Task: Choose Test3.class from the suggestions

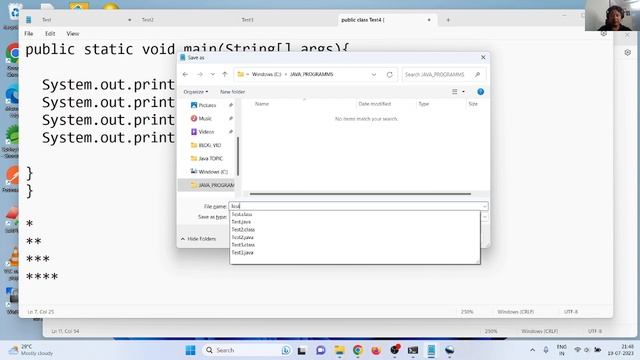Action: tap(243, 245)
